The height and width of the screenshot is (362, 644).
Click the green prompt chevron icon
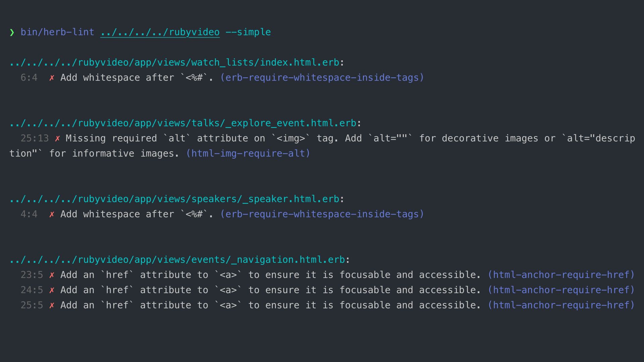pos(12,33)
